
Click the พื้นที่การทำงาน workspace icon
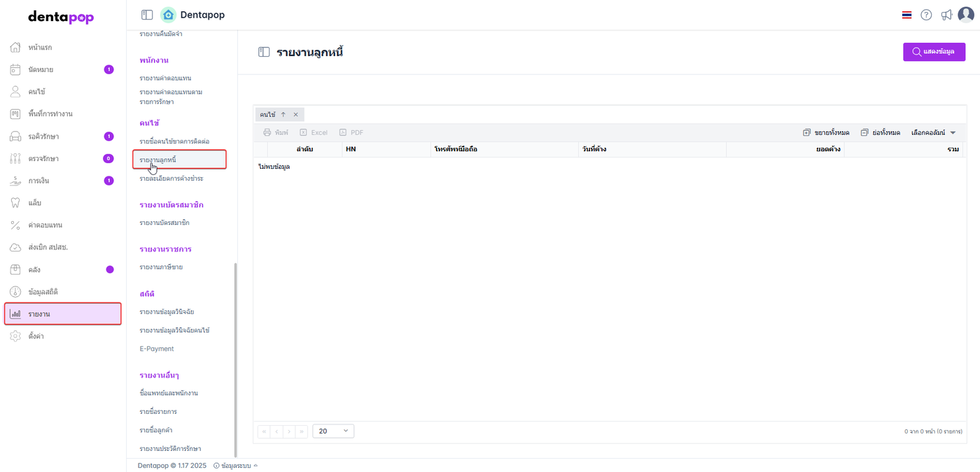15,114
